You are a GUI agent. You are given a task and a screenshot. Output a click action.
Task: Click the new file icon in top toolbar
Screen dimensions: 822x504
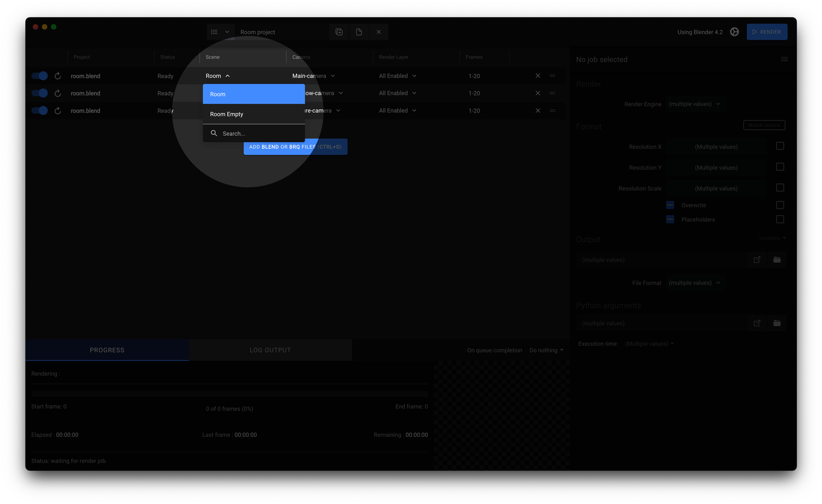359,32
